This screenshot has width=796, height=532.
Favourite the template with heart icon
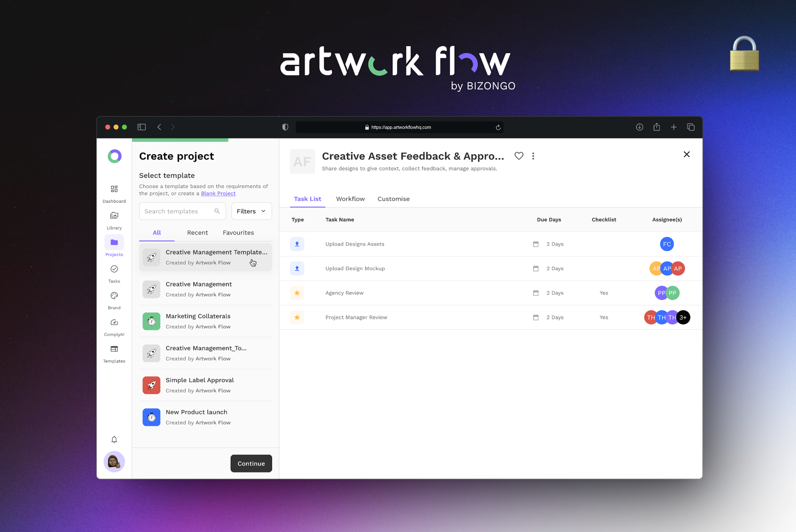519,156
